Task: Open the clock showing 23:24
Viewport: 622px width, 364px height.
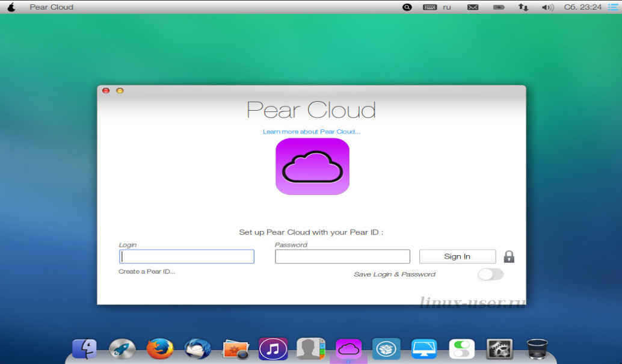Action: pyautogui.click(x=583, y=7)
